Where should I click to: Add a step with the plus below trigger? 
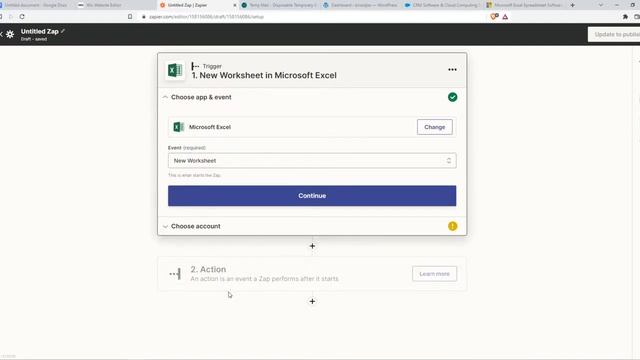tap(312, 246)
